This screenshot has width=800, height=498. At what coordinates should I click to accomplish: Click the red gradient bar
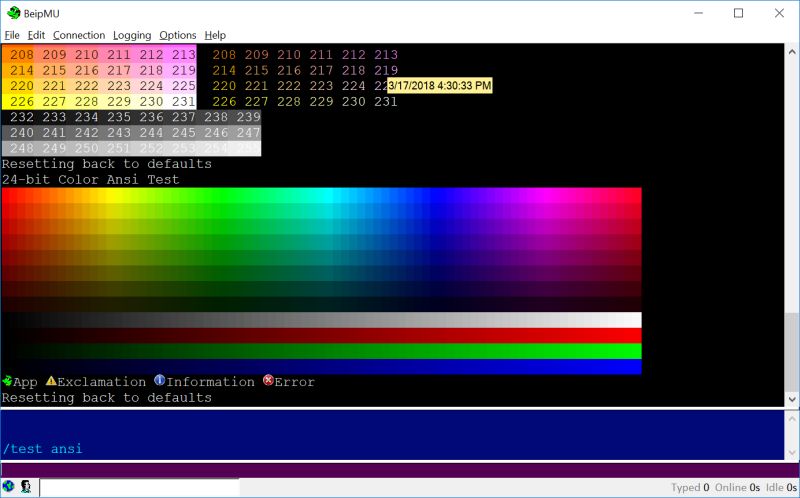[x=321, y=335]
